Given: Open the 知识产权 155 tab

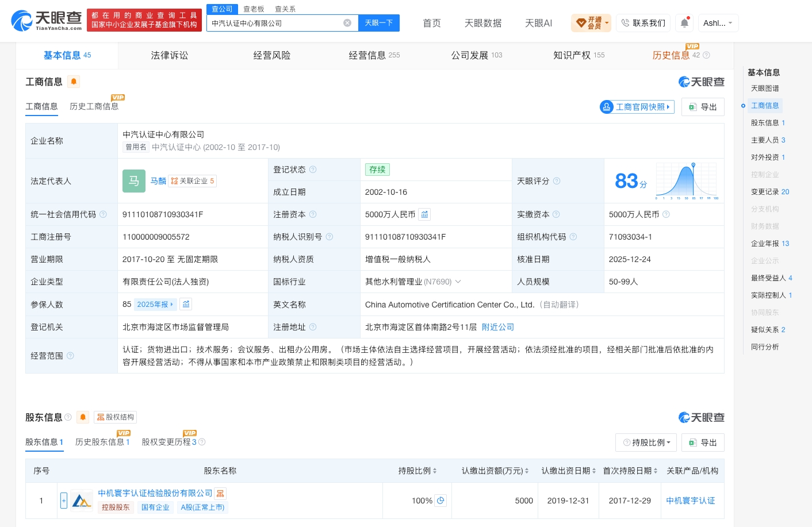Looking at the screenshot, I should (579, 55).
